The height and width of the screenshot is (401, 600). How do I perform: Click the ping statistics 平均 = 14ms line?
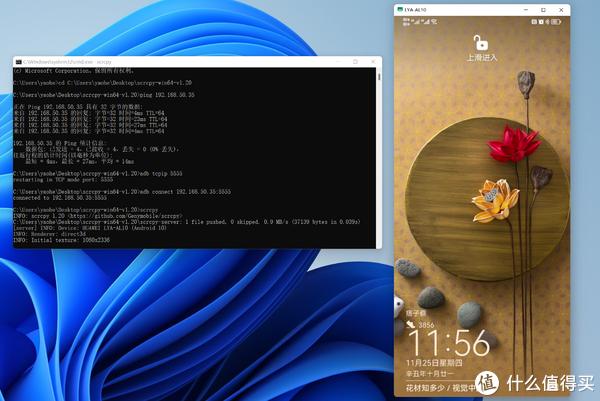pos(80,161)
